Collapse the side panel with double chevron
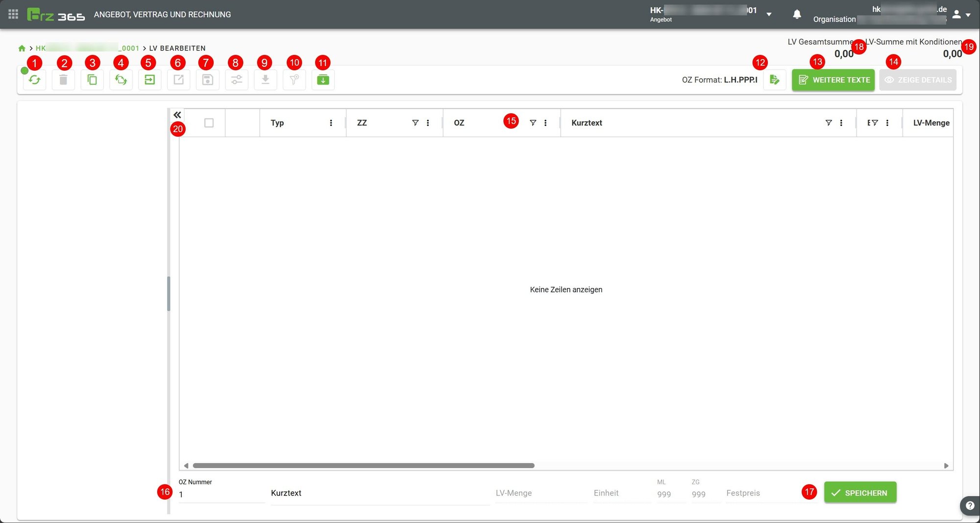 [177, 115]
